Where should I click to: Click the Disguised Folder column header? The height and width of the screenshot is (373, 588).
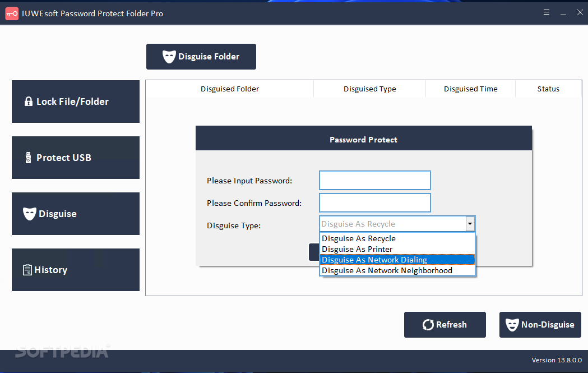coord(229,89)
